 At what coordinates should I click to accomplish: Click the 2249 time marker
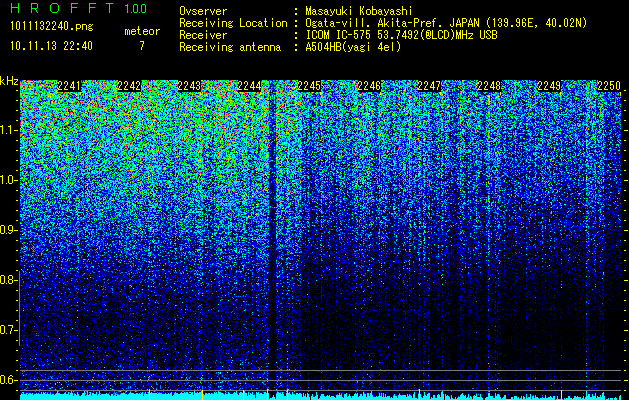pos(549,86)
